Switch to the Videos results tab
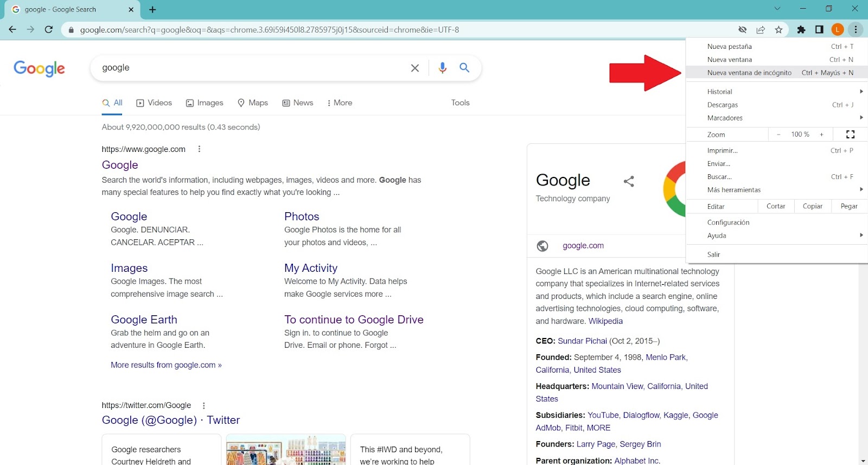The width and height of the screenshot is (868, 465). click(x=154, y=103)
